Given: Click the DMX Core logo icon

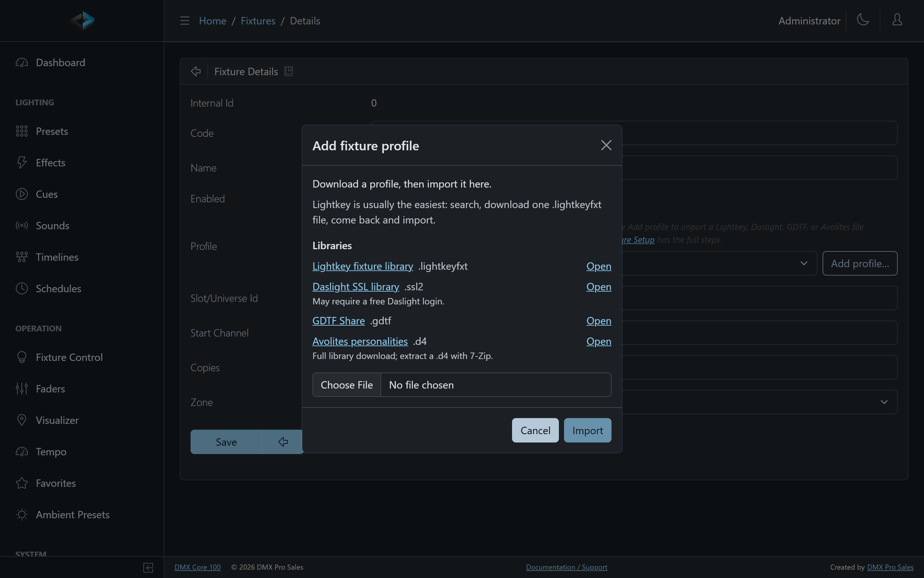Looking at the screenshot, I should 82,20.
